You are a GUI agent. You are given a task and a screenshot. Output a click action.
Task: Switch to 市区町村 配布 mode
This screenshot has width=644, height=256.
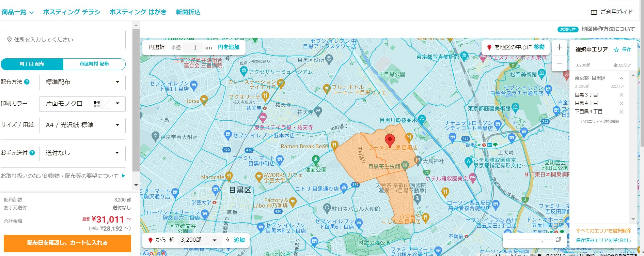pyautogui.click(x=94, y=64)
